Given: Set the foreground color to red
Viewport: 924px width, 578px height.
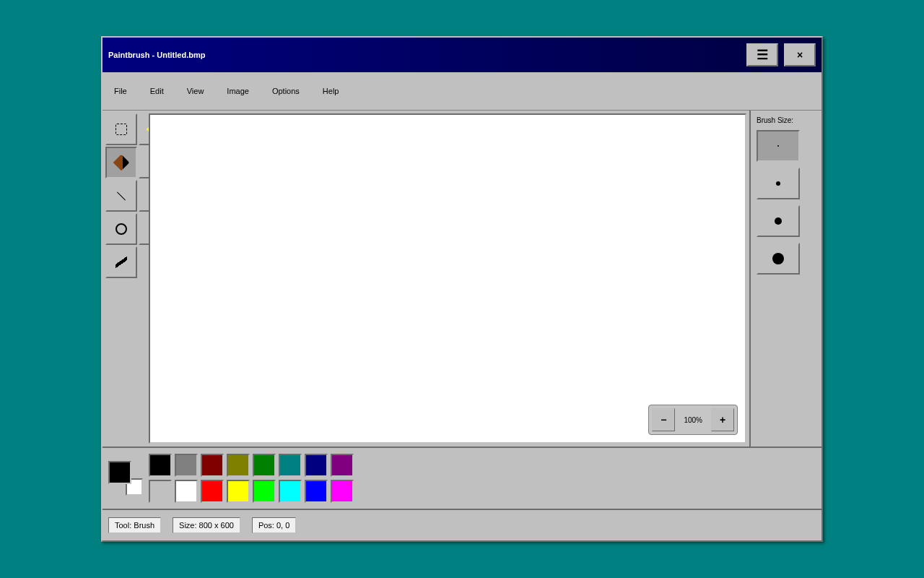Looking at the screenshot, I should click(212, 491).
